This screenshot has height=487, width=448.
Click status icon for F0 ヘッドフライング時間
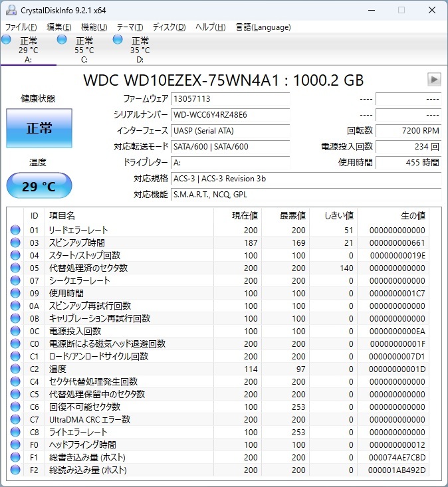15,444
